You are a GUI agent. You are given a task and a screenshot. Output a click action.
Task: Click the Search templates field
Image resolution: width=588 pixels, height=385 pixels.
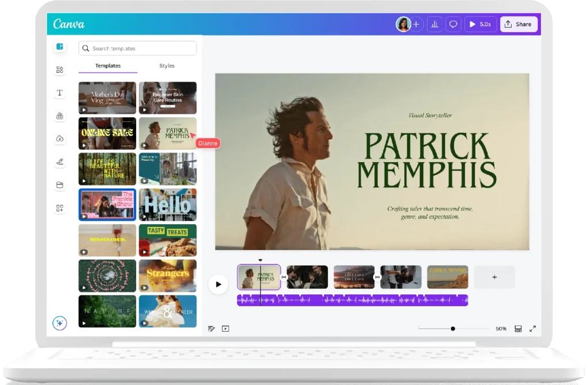coord(138,48)
